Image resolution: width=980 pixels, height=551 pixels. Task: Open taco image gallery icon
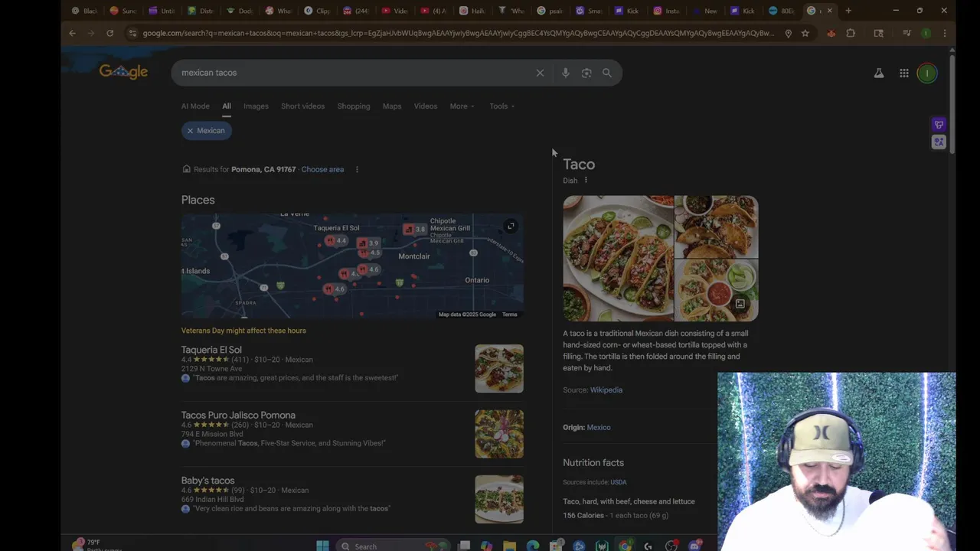(x=740, y=304)
